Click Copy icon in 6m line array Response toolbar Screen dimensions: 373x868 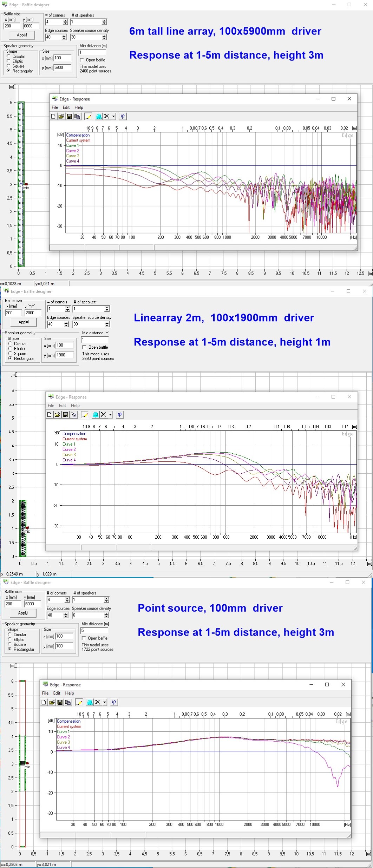[77, 116]
